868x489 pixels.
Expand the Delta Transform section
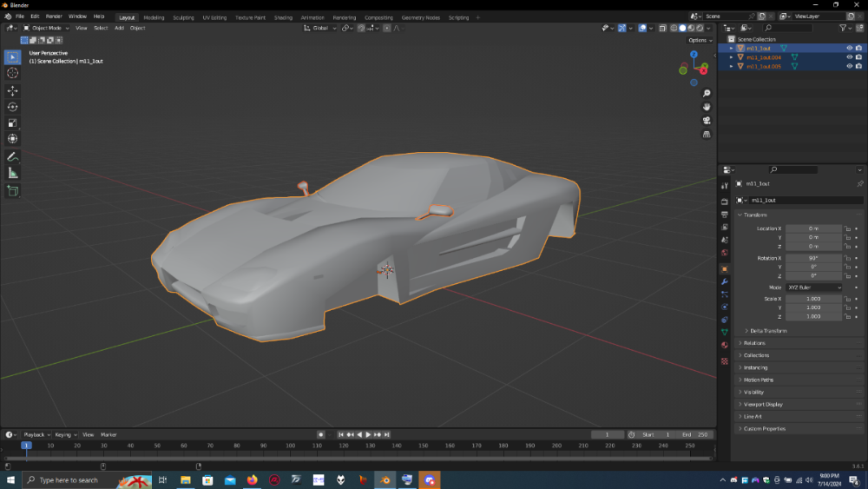click(768, 331)
